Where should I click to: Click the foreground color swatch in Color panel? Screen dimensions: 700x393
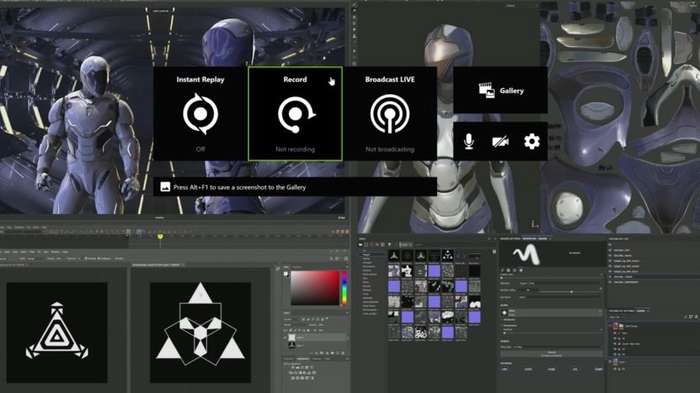pos(286,274)
